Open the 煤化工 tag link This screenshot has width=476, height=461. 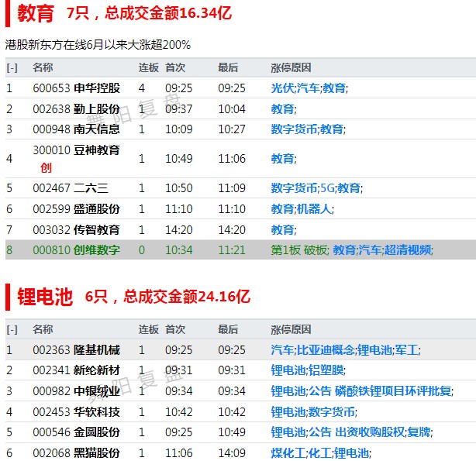tap(288, 453)
